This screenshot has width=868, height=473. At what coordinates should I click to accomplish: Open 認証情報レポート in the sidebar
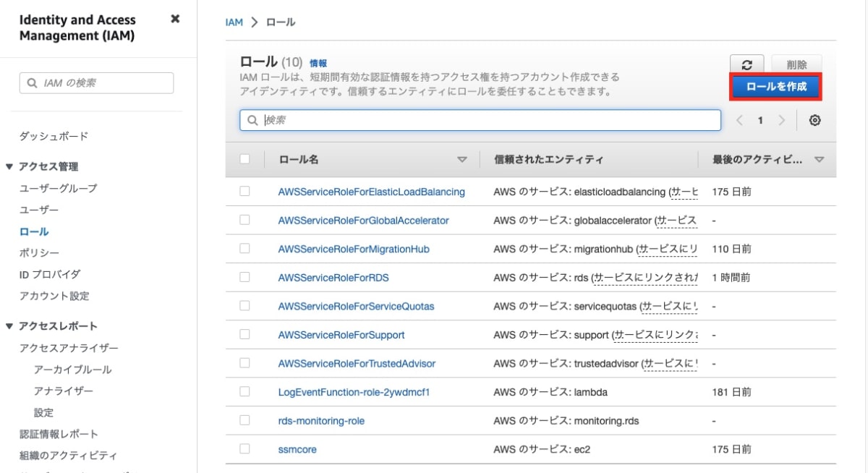click(x=59, y=434)
